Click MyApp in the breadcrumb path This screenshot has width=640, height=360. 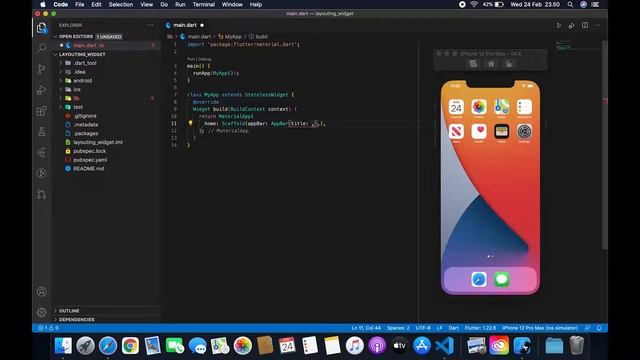pos(233,36)
